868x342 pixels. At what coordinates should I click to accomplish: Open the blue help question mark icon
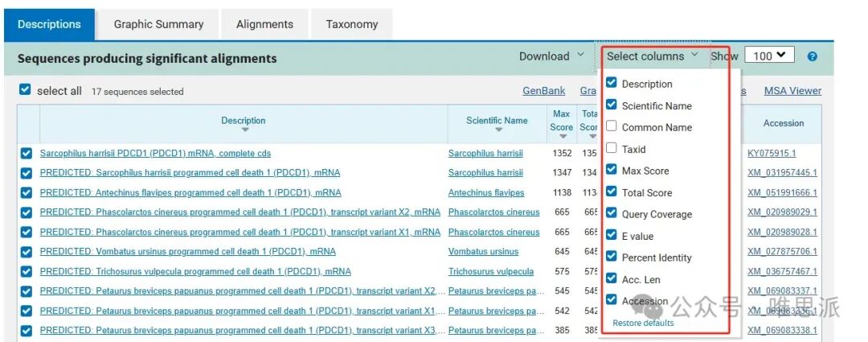[812, 56]
